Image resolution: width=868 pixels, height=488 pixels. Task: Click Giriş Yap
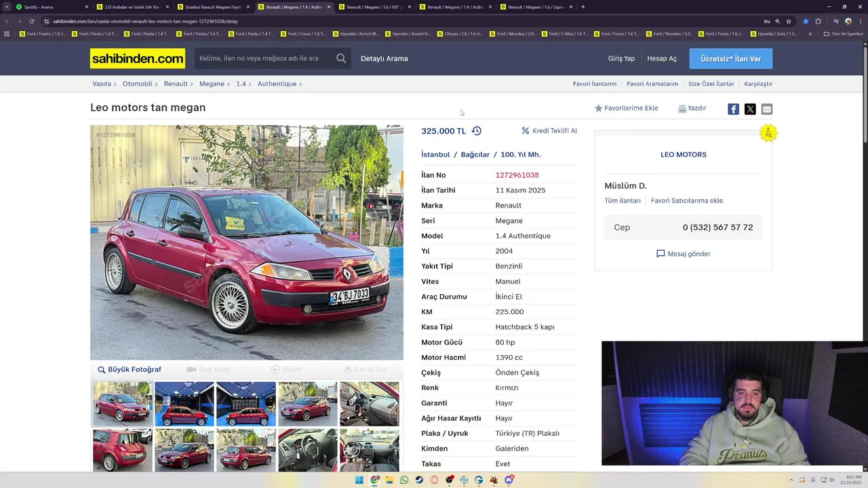pos(621,58)
